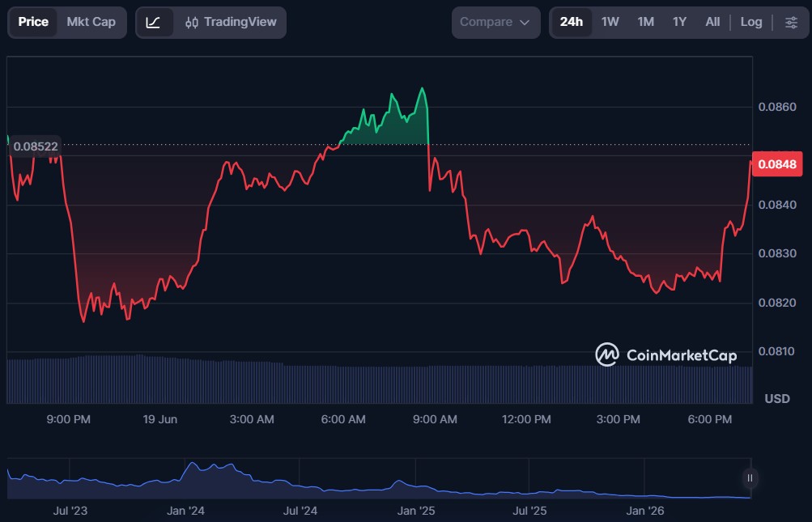Click the 0.0820 price axis label
Image resolution: width=812 pixels, height=522 pixels.
[x=777, y=303]
